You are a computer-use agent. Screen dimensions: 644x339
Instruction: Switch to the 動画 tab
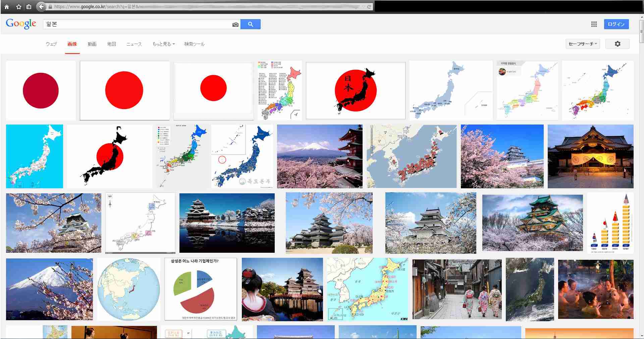coord(92,44)
